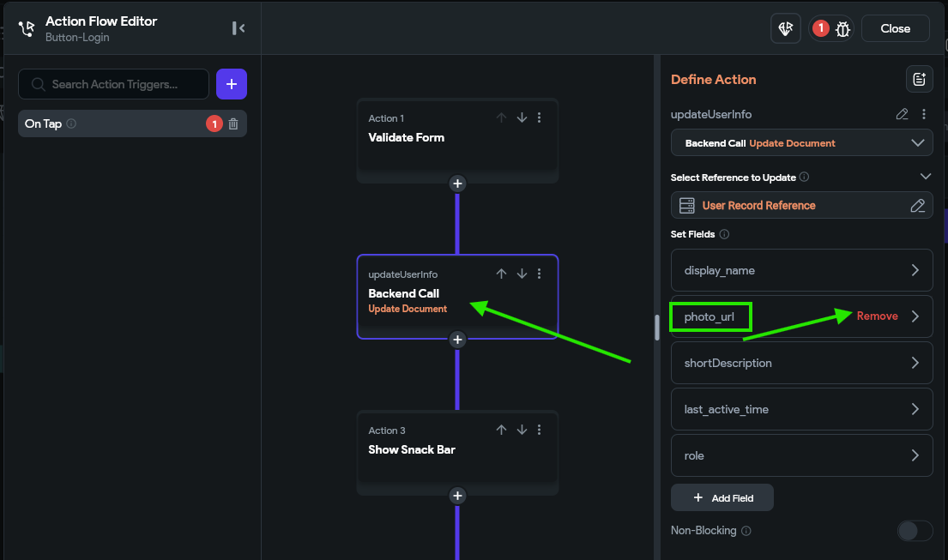Image resolution: width=948 pixels, height=560 pixels.
Task: Expand the role field
Action: [x=801, y=455]
